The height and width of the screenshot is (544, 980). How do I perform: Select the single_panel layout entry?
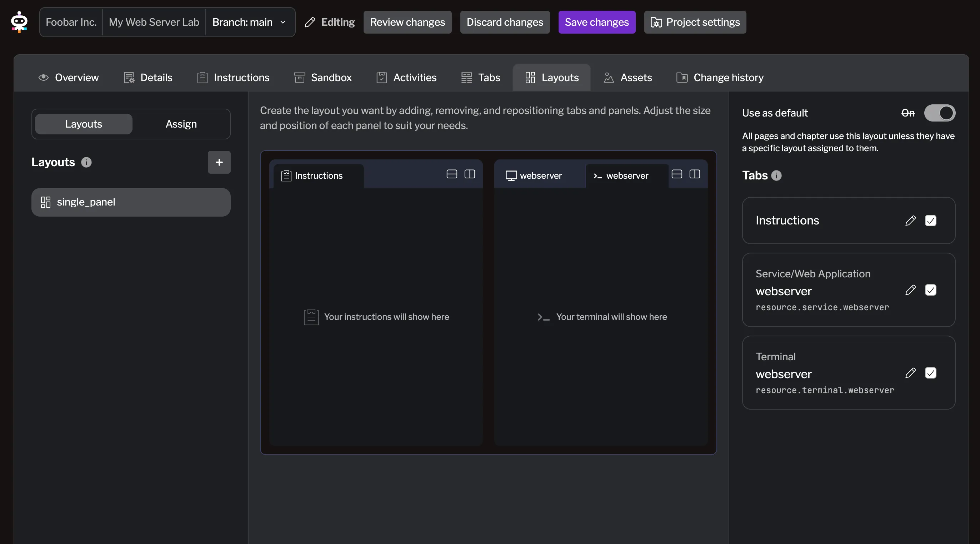point(131,202)
